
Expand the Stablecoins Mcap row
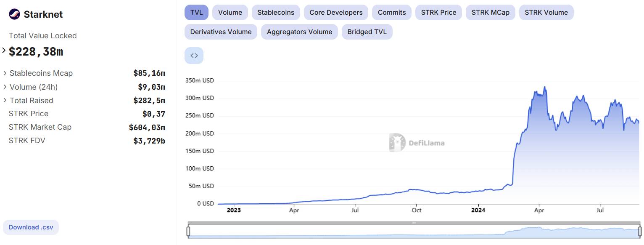5,73
